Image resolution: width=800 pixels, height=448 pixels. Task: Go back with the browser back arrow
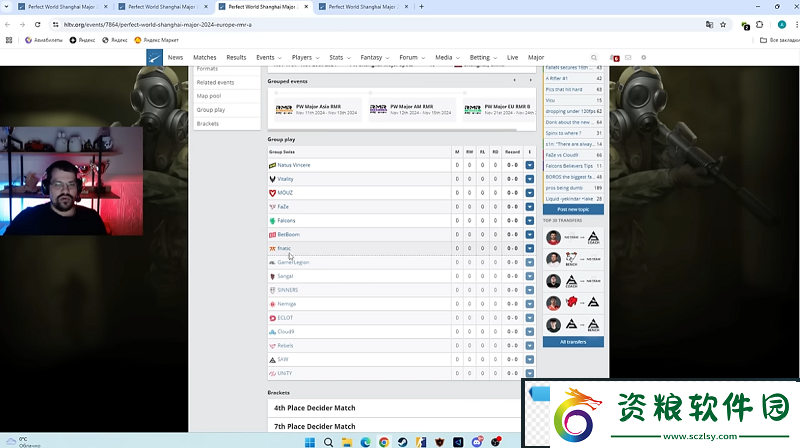[8, 24]
